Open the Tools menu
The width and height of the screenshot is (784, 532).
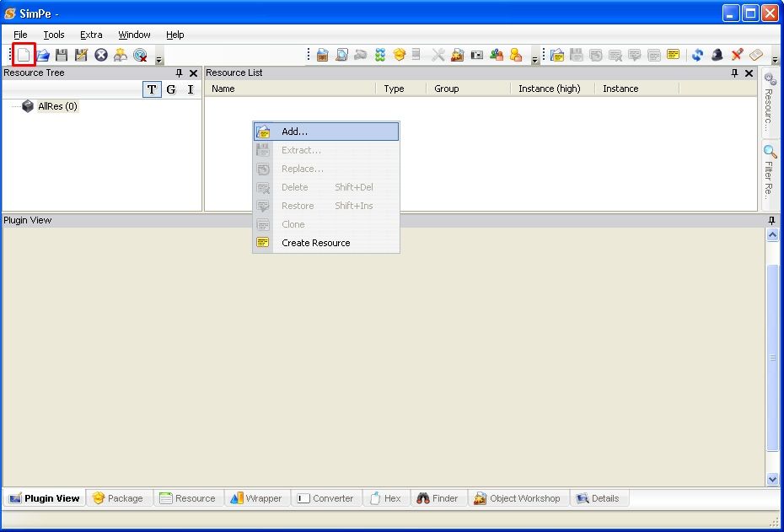click(x=53, y=35)
